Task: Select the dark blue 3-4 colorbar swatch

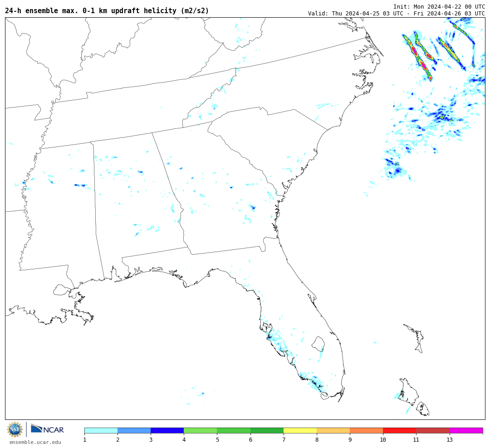Action: tap(167, 431)
